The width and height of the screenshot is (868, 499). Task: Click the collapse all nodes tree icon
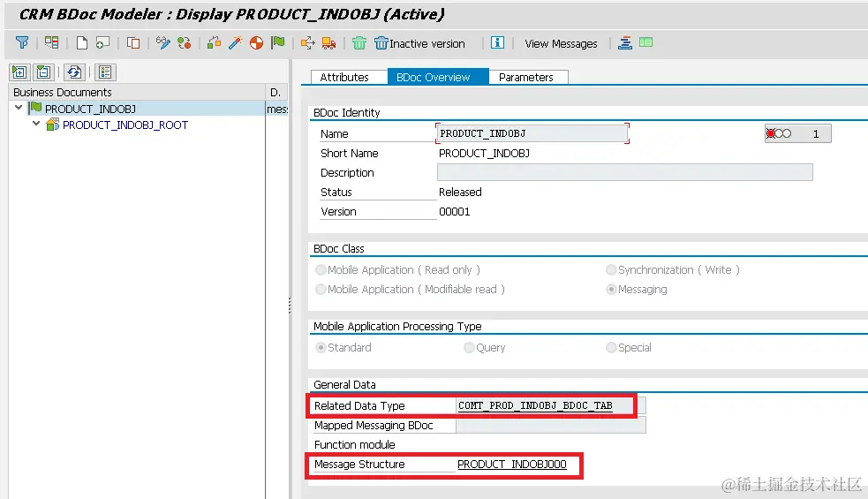tap(44, 72)
